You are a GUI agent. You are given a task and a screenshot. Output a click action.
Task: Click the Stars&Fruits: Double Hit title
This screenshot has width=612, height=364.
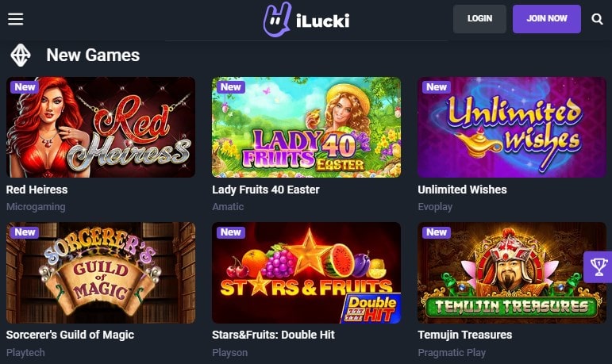[x=273, y=335]
